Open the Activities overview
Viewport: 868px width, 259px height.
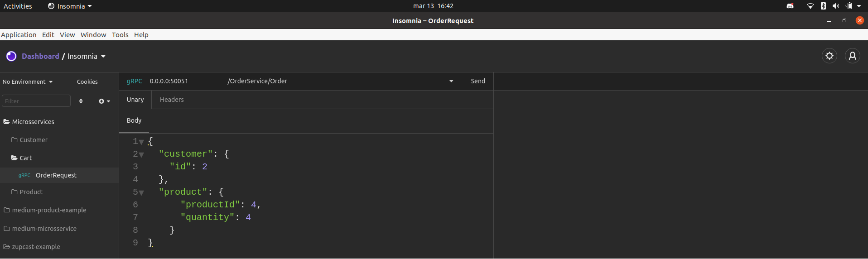click(18, 6)
